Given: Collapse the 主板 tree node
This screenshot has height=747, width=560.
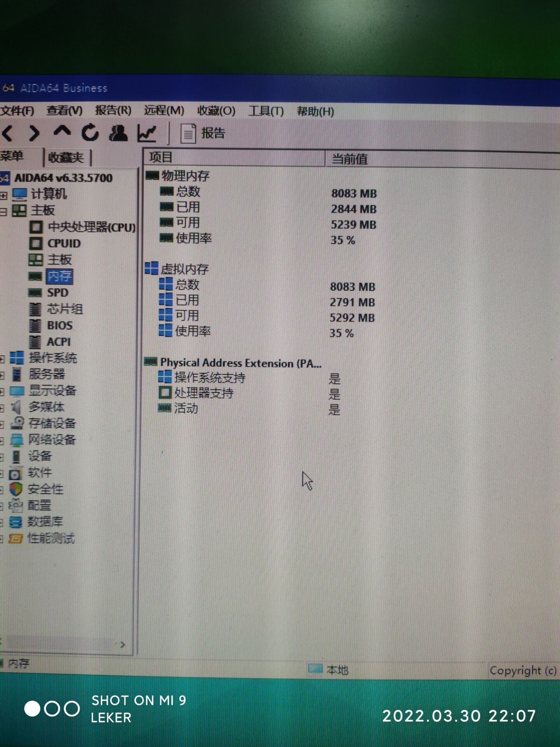Looking at the screenshot, I should click(x=4, y=212).
